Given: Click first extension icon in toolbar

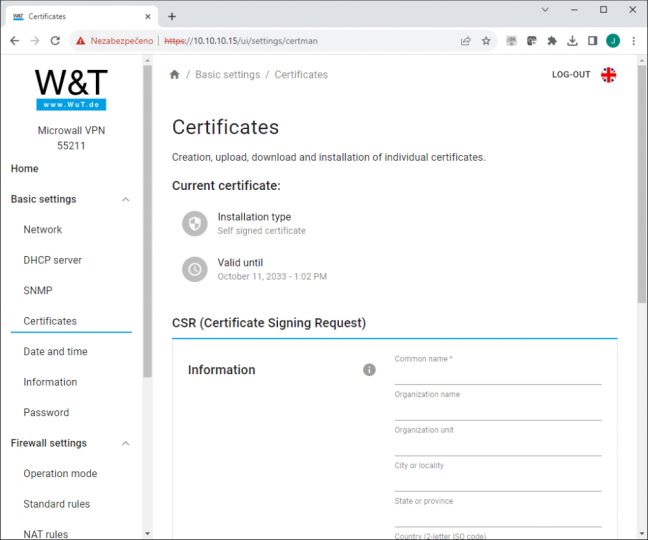Looking at the screenshot, I should click(512, 41).
